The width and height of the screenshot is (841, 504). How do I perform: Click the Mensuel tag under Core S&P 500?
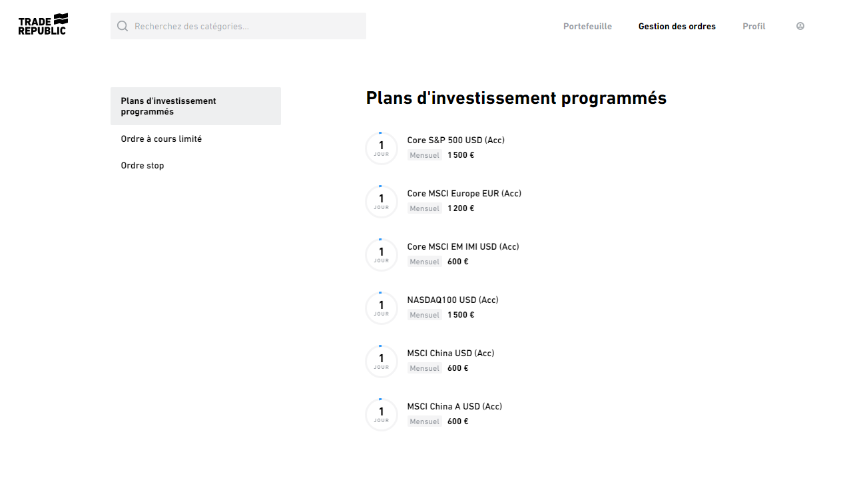[x=425, y=155]
